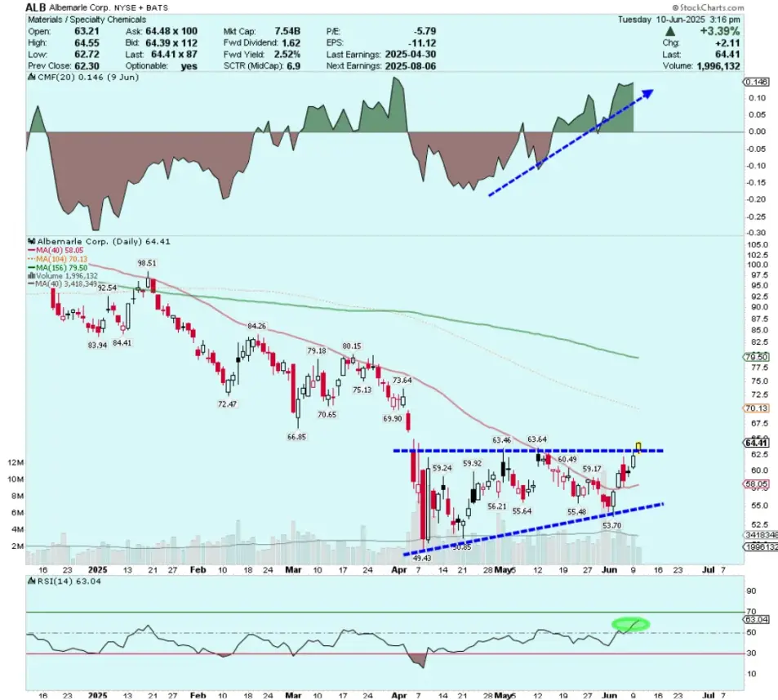This screenshot has width=778, height=700.
Task: Click the 79.50 moving average axis tag
Action: 756,358
